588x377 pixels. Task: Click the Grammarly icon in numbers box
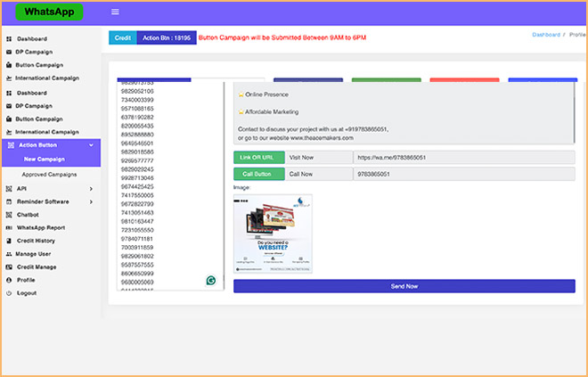click(x=211, y=280)
